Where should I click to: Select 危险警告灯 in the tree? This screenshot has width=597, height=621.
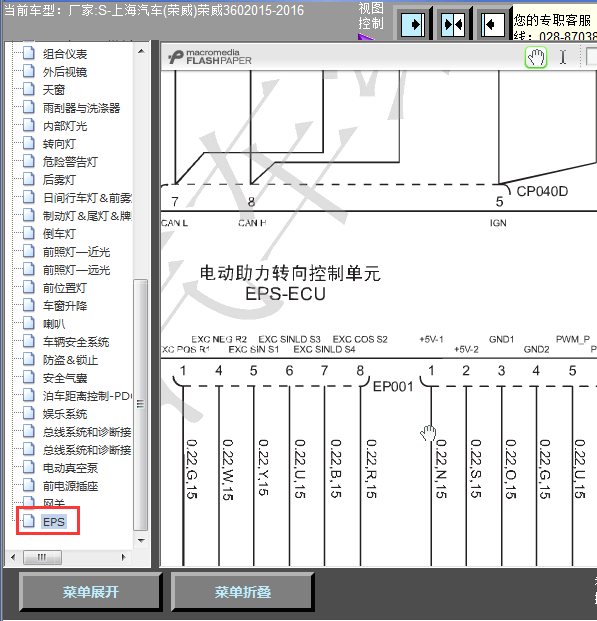click(x=70, y=162)
